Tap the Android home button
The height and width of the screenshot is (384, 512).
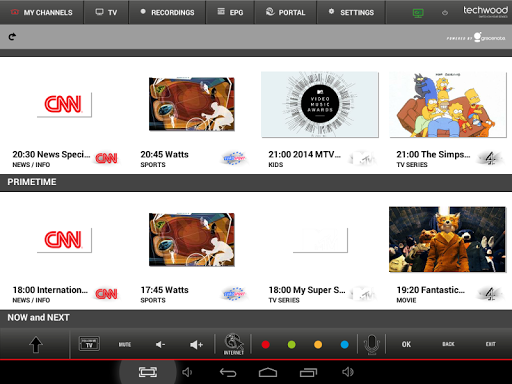pyautogui.click(x=268, y=372)
